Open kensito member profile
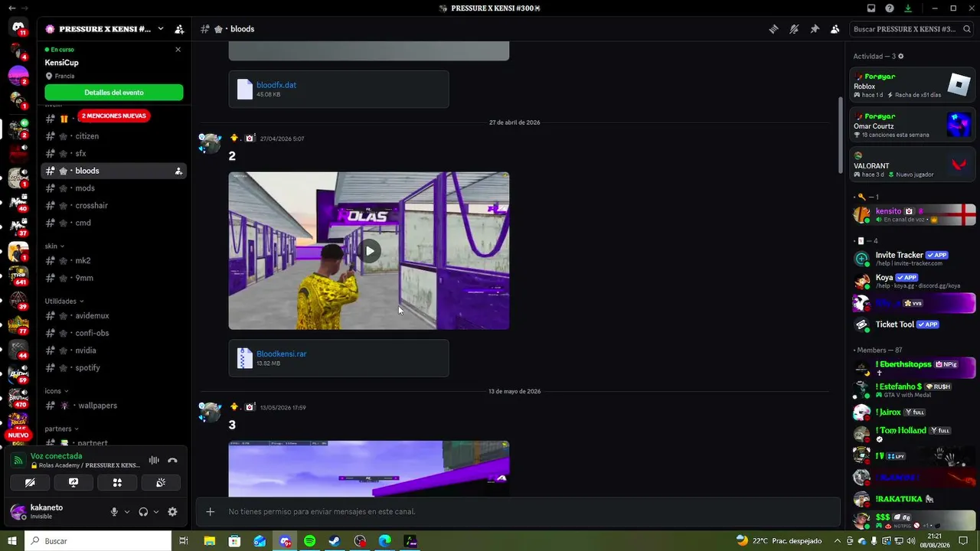The image size is (980, 551). click(913, 214)
